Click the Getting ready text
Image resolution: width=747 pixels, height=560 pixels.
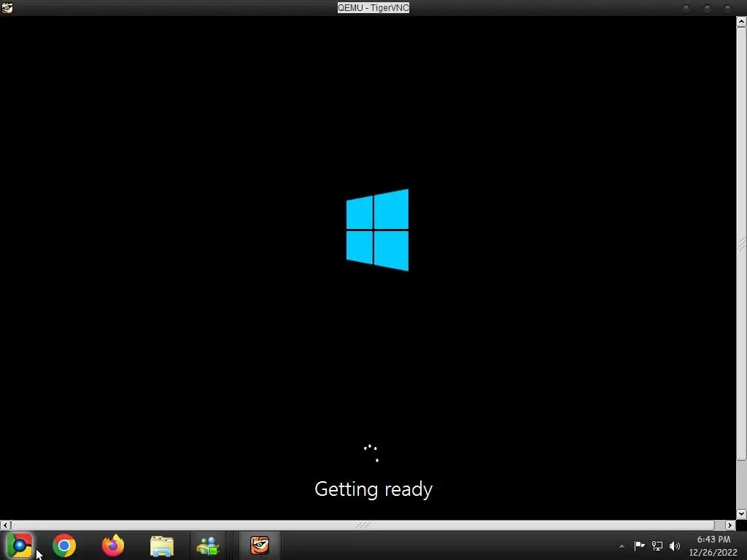point(373,489)
